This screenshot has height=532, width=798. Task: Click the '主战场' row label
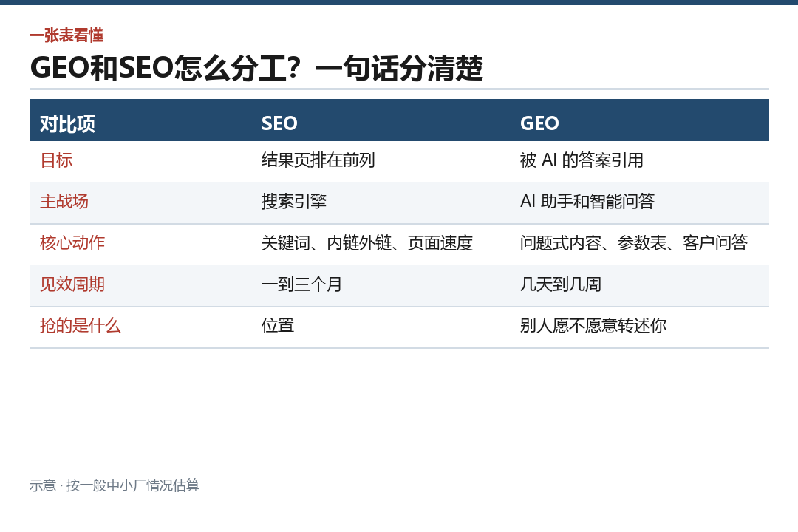(64, 202)
